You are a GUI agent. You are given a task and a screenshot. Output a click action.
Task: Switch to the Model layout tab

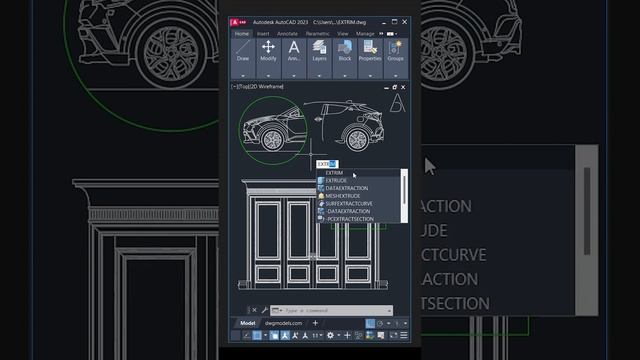click(248, 323)
